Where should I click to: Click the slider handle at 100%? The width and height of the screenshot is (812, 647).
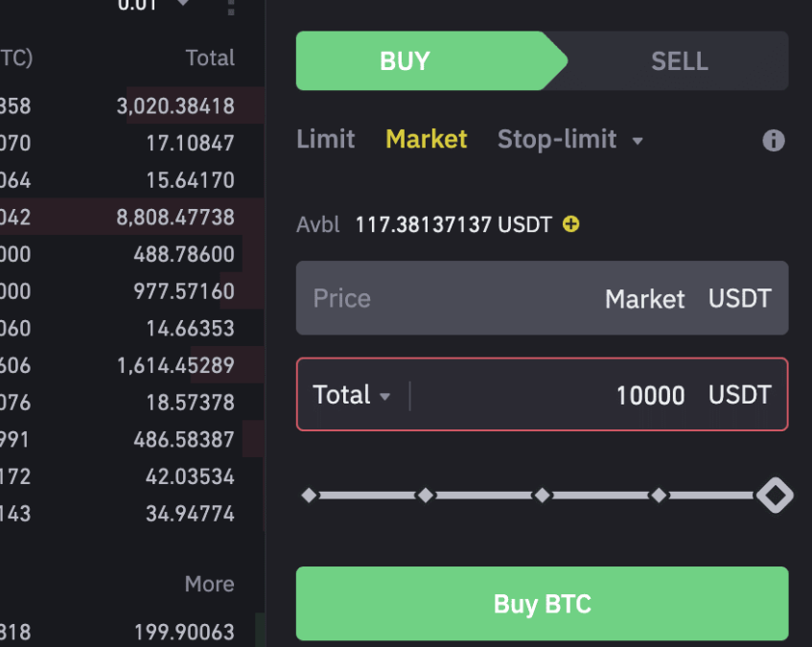775,496
